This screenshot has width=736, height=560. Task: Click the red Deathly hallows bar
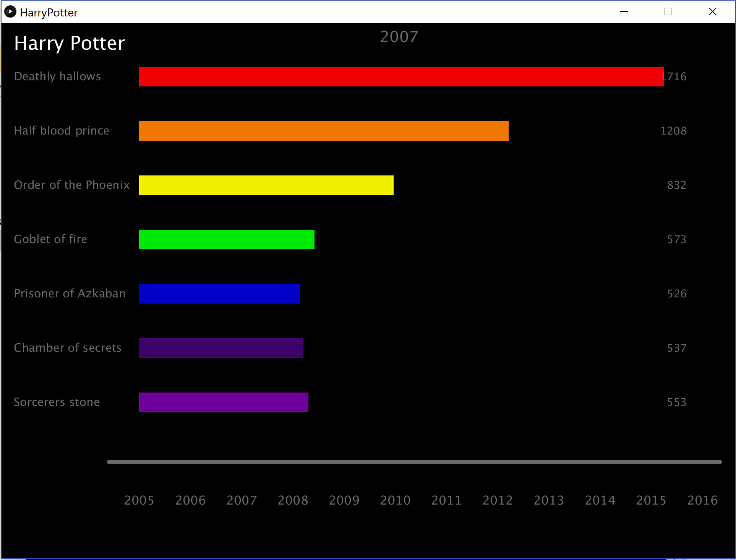(x=401, y=76)
